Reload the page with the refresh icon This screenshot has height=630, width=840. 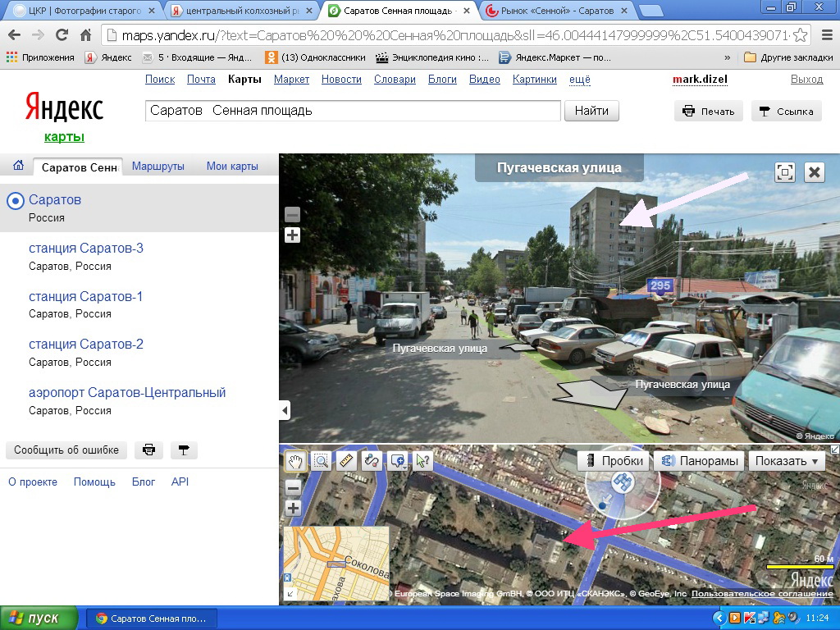coord(62,35)
